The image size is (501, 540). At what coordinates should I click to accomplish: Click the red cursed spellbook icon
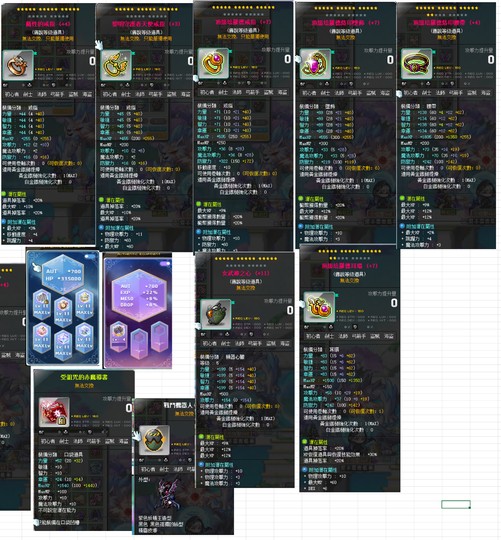coord(54,412)
